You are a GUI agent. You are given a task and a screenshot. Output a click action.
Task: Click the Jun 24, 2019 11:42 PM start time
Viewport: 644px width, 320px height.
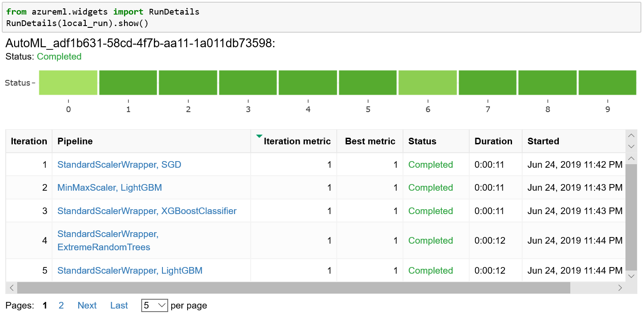[575, 165]
